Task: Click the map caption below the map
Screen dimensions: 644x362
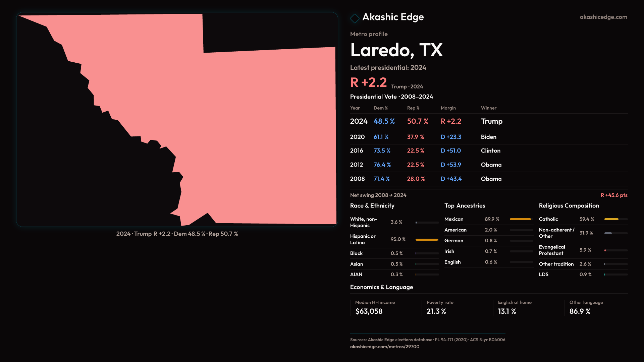Action: [177, 234]
